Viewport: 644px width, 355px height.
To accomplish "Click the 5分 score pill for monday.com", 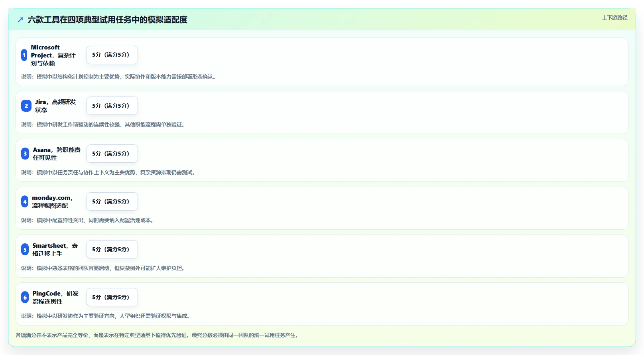I will (x=112, y=201).
